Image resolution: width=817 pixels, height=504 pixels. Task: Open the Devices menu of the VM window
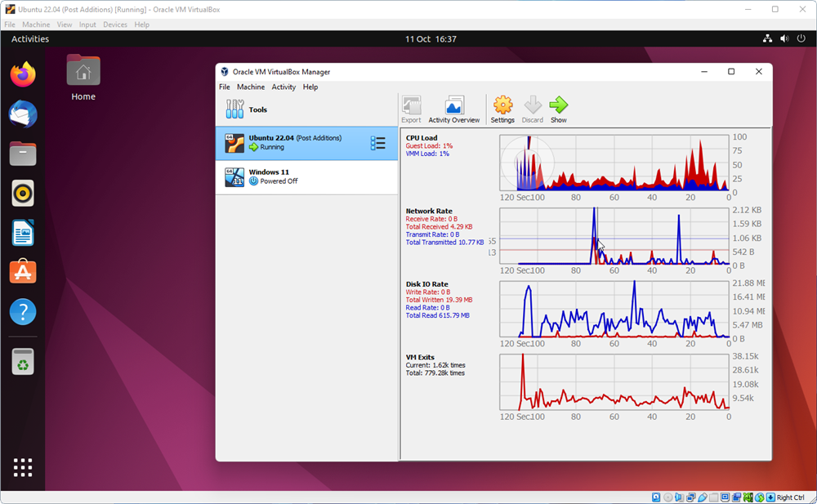(x=114, y=25)
